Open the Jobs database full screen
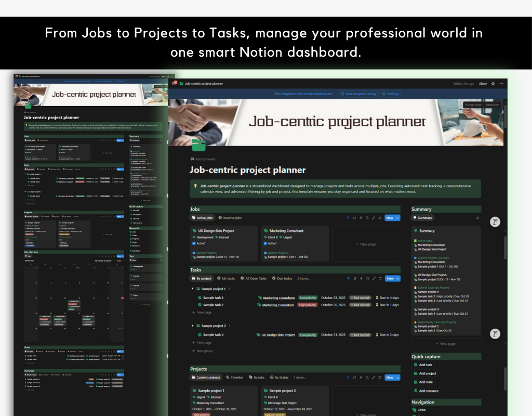Image resolution: width=532 pixels, height=416 pixels. pos(374,218)
